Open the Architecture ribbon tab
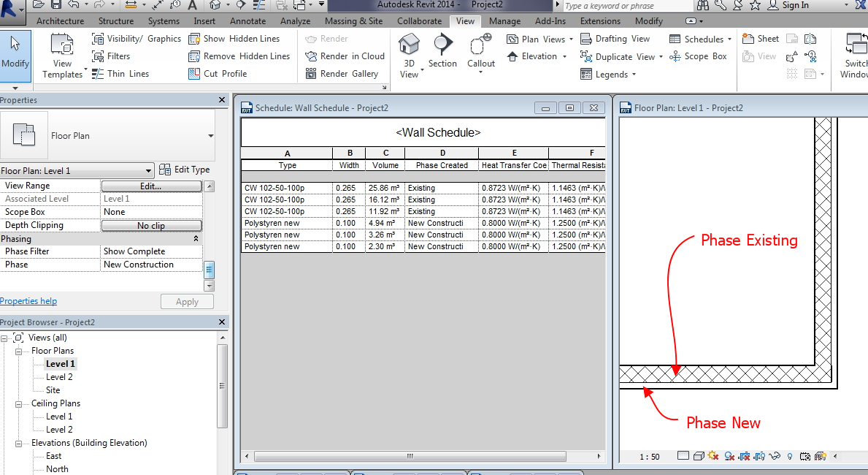The width and height of the screenshot is (868, 475). [x=61, y=21]
